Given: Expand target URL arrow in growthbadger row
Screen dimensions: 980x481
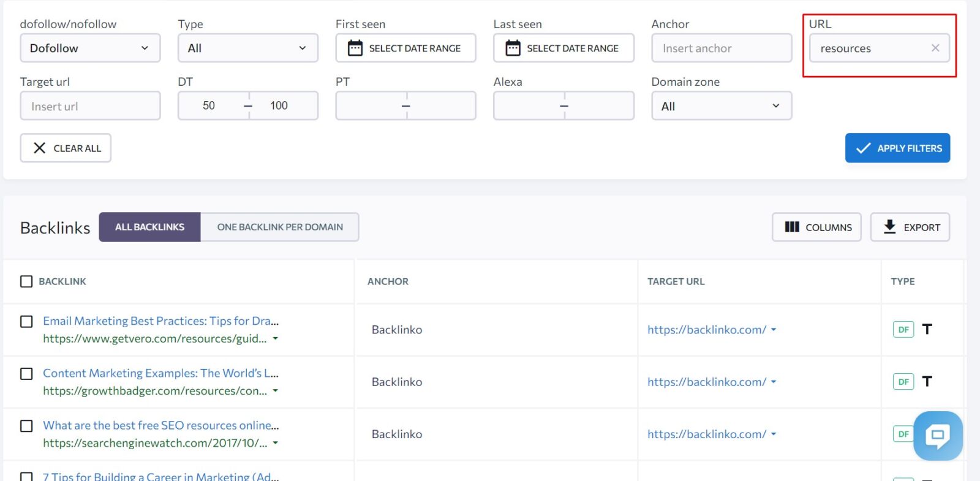Looking at the screenshot, I should [774, 382].
